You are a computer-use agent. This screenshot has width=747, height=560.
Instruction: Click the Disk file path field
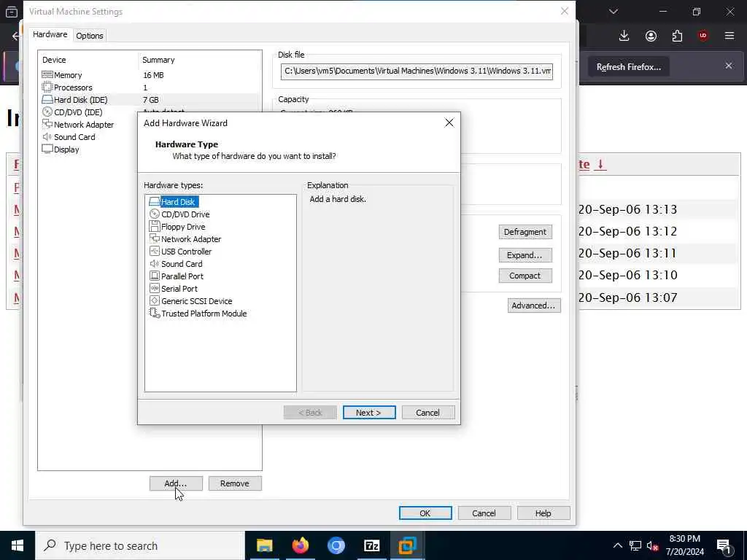(417, 71)
